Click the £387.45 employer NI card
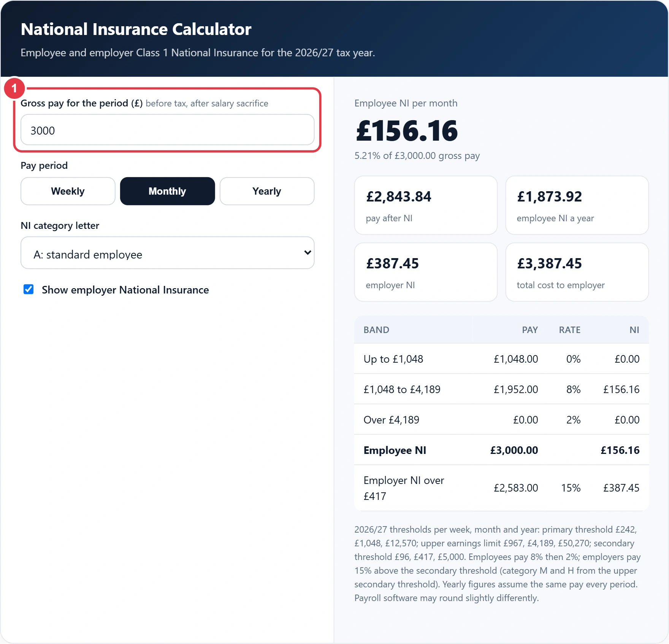This screenshot has width=669, height=644. point(426,272)
